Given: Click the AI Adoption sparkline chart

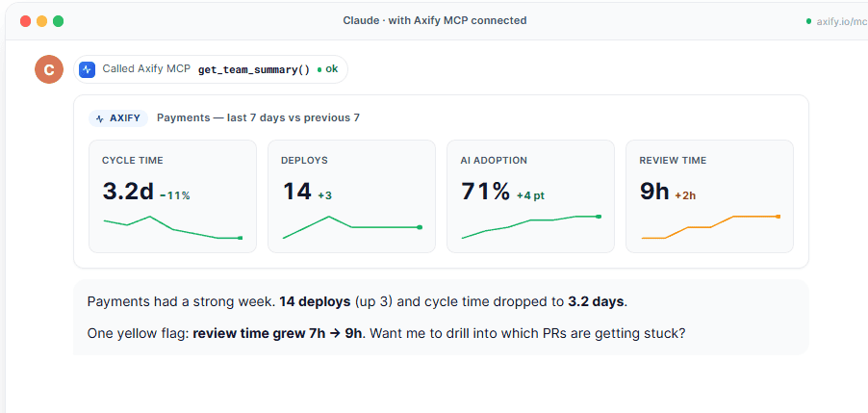Looking at the screenshot, I should pyautogui.click(x=531, y=227).
